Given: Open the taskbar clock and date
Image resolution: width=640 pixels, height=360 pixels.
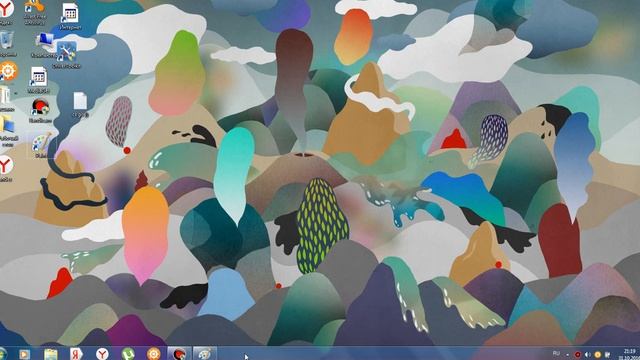Looking at the screenshot, I should [x=629, y=354].
